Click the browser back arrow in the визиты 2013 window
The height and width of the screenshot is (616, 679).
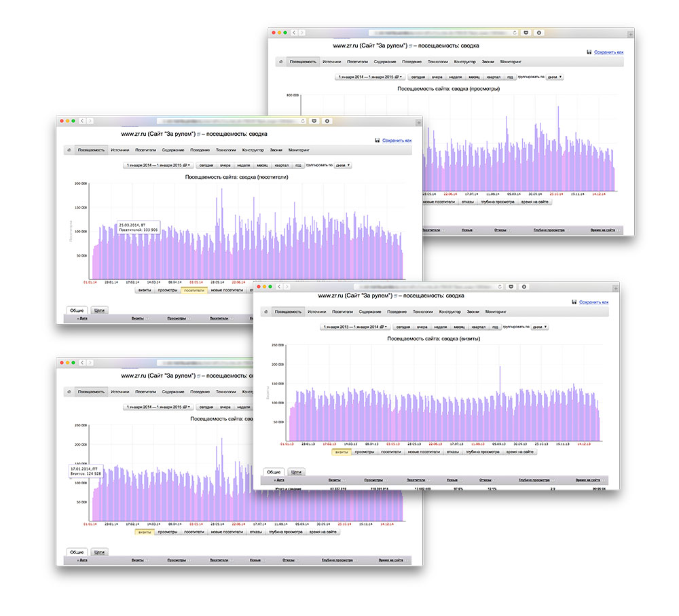pos(278,287)
